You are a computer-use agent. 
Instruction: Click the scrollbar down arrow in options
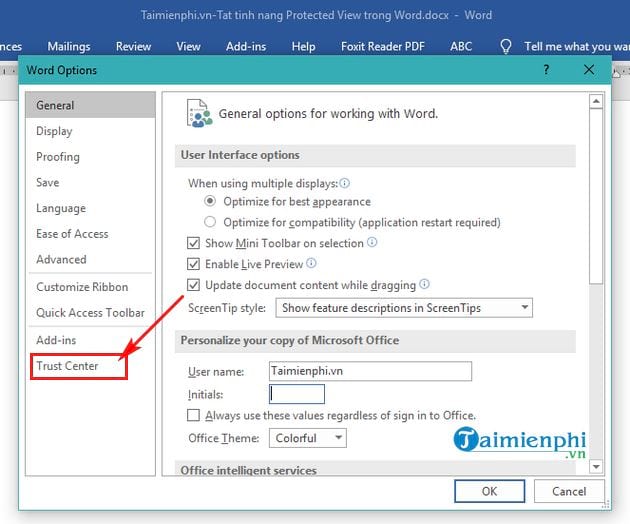[x=596, y=466]
